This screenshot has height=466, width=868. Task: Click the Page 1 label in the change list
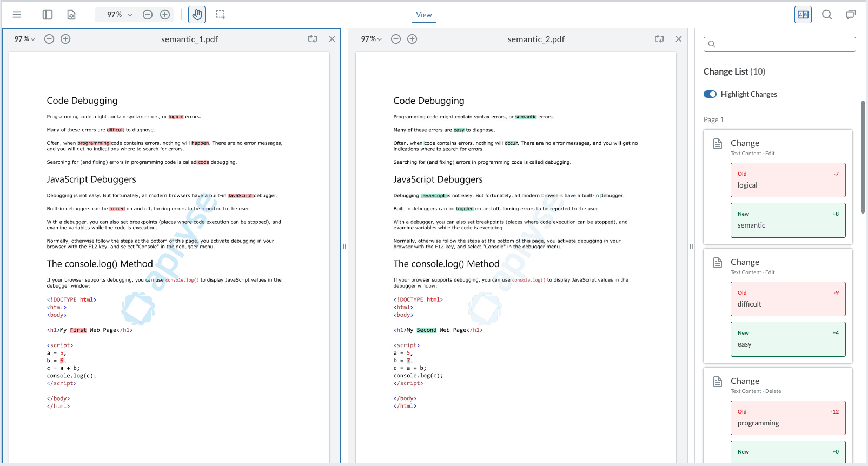(713, 119)
